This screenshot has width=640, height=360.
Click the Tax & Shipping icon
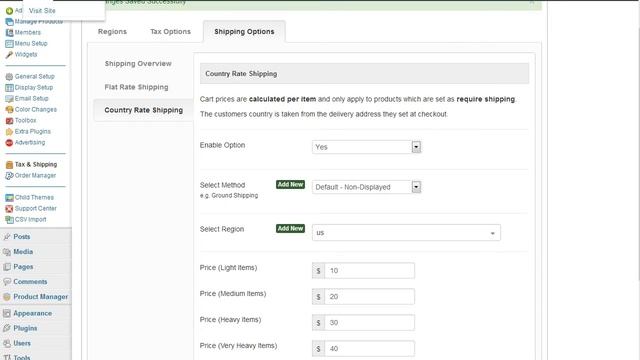point(9,165)
